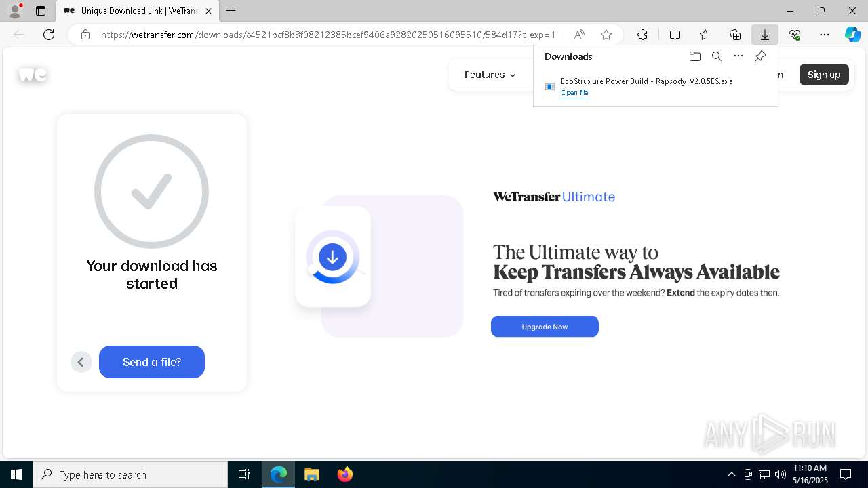
Task: Activate Read aloud icon in address bar
Action: [579, 35]
